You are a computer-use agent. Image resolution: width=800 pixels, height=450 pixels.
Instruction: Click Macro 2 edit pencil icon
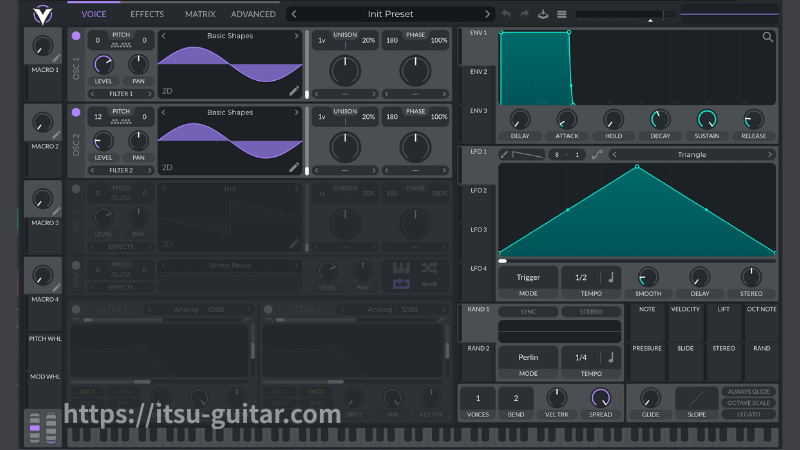pyautogui.click(x=57, y=135)
